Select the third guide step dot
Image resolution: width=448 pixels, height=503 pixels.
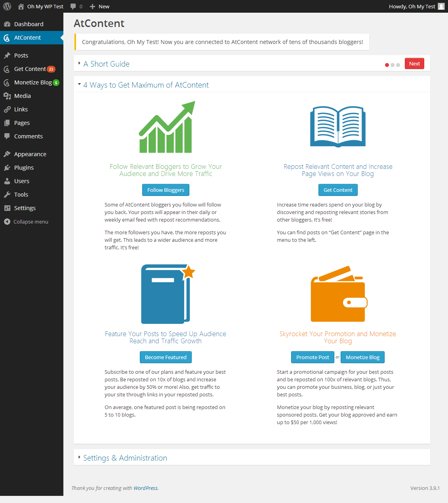(398, 65)
